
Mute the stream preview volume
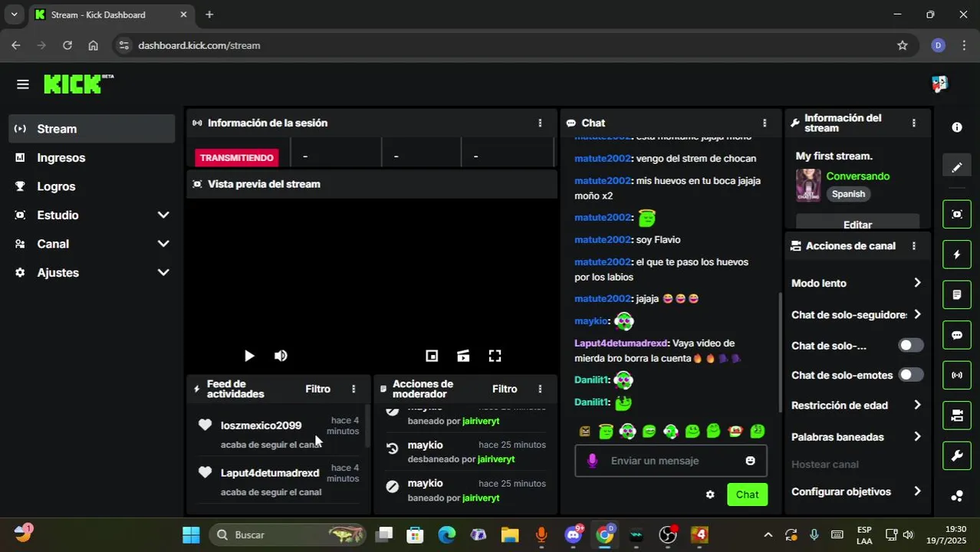[x=281, y=356]
